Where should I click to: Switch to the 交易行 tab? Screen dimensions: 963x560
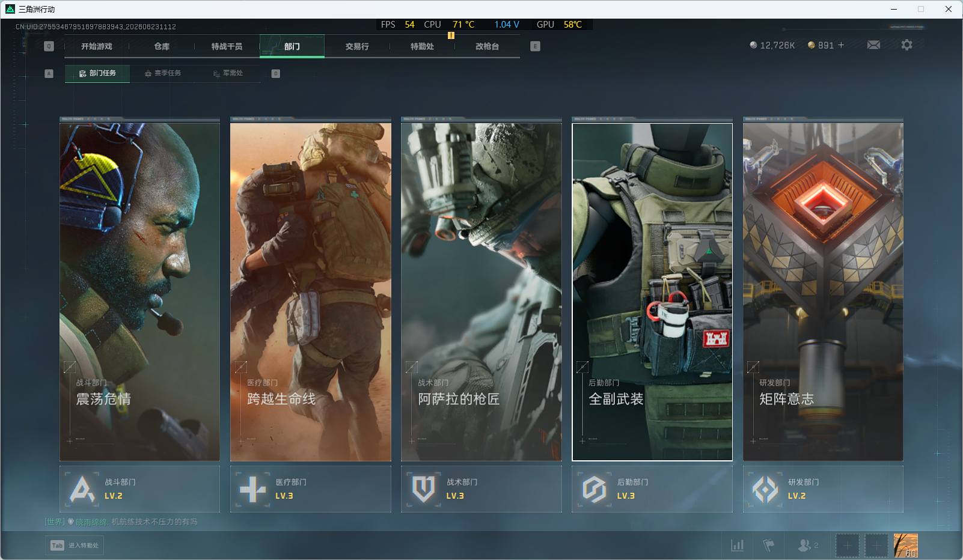357,46
